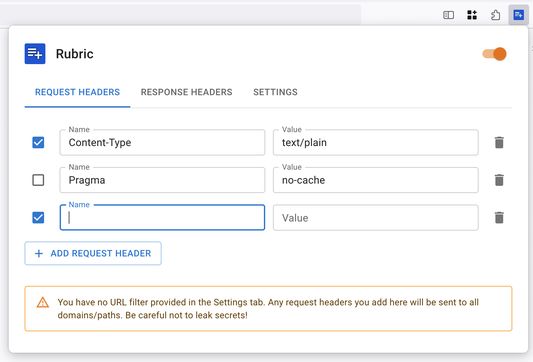Toggle the Rubric extension on/off switch
The image size is (533, 362).
tap(495, 54)
